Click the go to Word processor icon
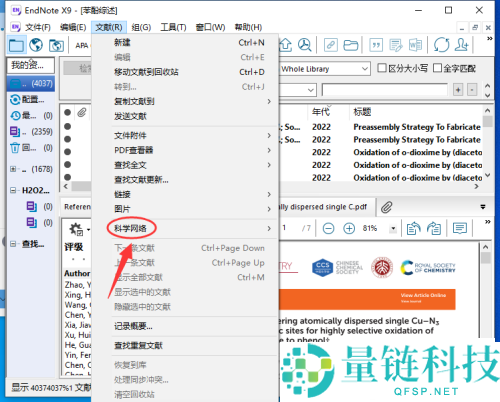500x402 pixels. tap(415, 45)
